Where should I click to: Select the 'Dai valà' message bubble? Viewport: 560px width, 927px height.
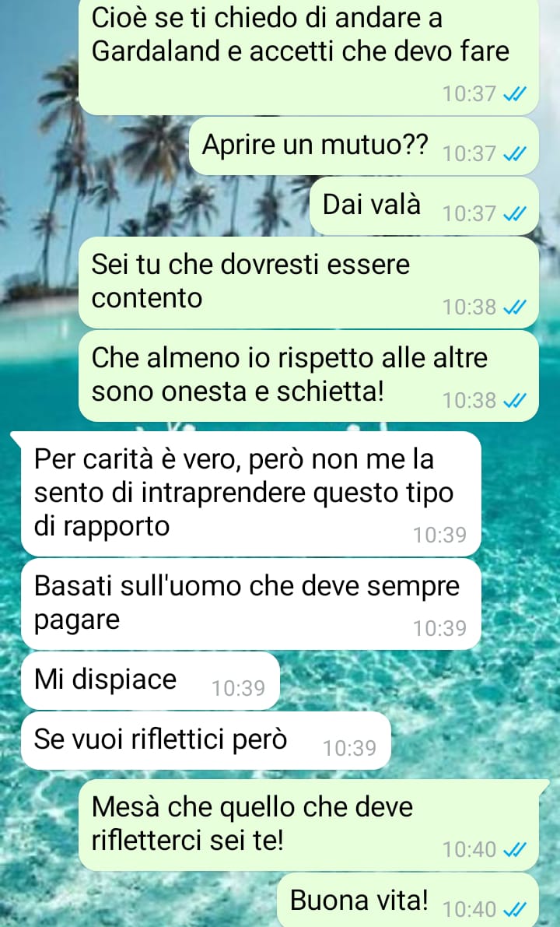point(424,205)
